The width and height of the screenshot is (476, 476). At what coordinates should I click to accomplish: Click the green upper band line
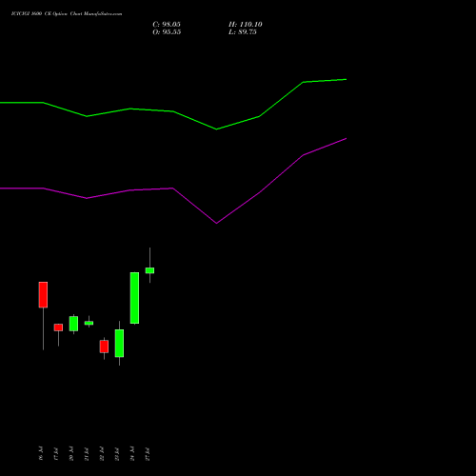173,111
